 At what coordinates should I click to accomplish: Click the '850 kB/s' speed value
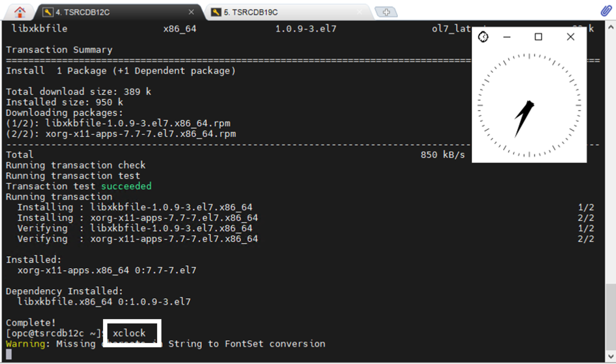tap(442, 155)
